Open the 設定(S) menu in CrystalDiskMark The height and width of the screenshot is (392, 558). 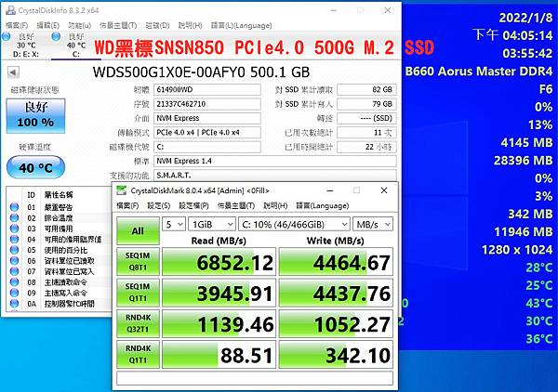click(159, 206)
